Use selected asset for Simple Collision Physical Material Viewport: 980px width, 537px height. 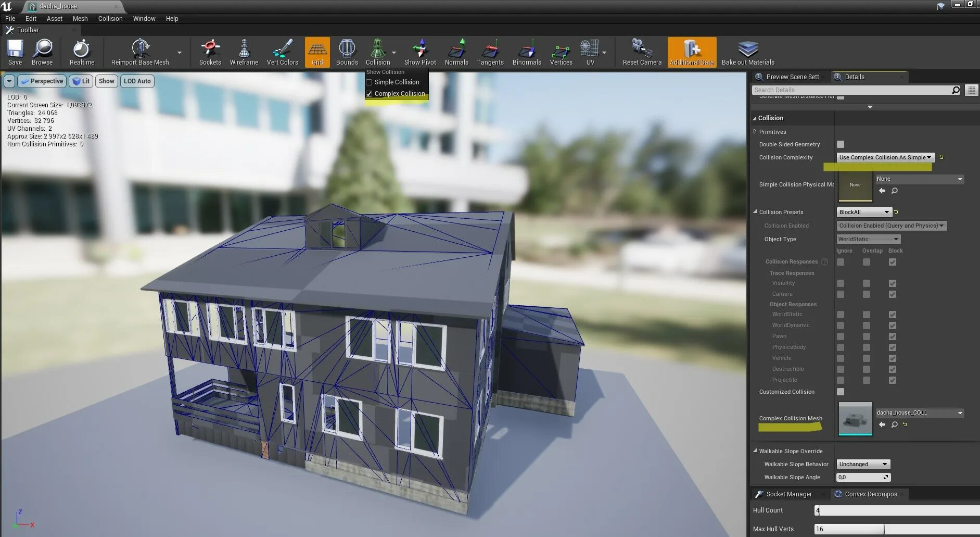pyautogui.click(x=882, y=191)
